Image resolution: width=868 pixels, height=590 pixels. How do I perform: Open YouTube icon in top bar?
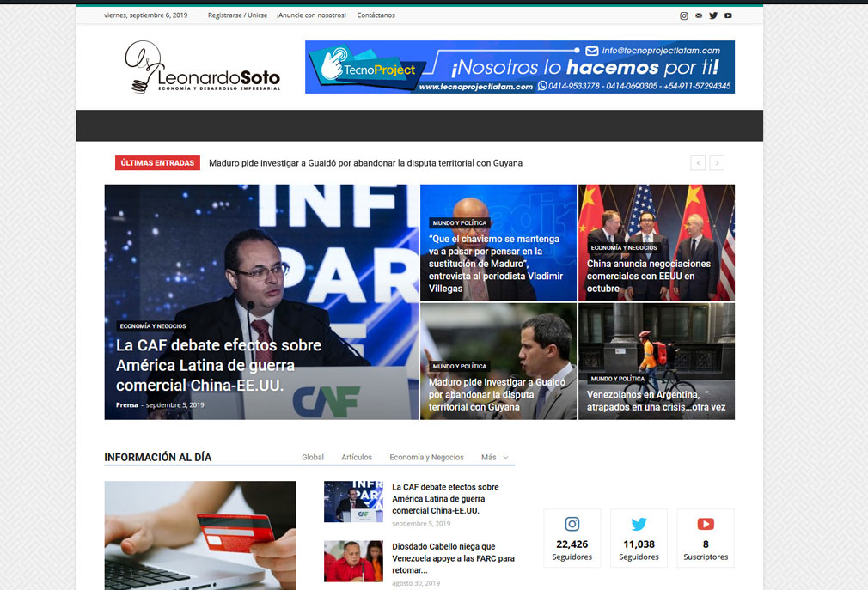coord(728,15)
